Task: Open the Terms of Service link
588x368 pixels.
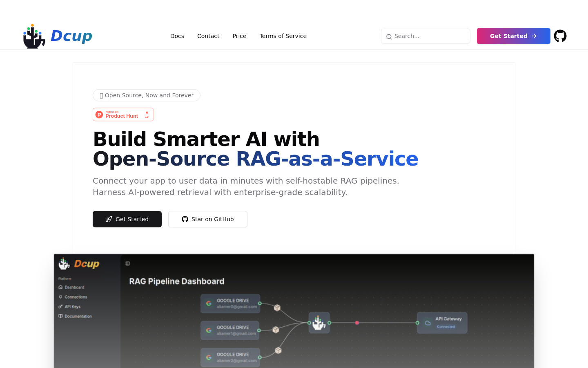Action: coord(283,36)
